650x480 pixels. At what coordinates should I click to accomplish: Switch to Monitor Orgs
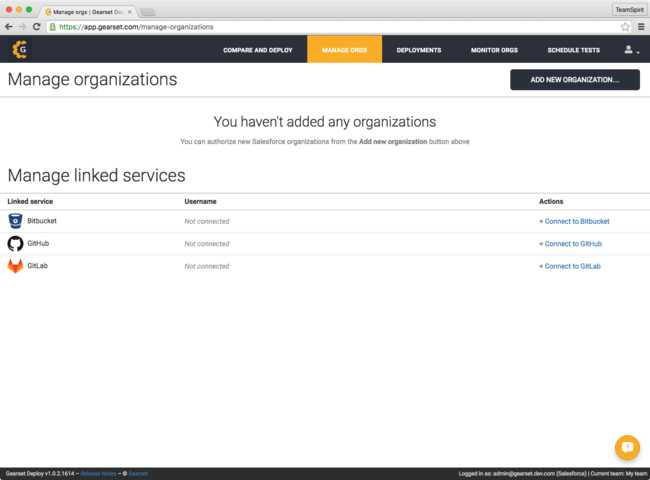click(x=494, y=50)
